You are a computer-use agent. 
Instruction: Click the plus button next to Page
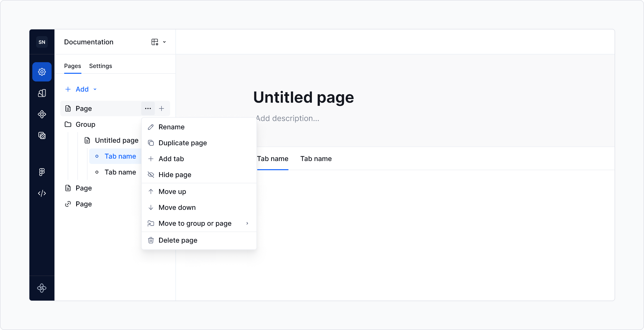coord(161,108)
